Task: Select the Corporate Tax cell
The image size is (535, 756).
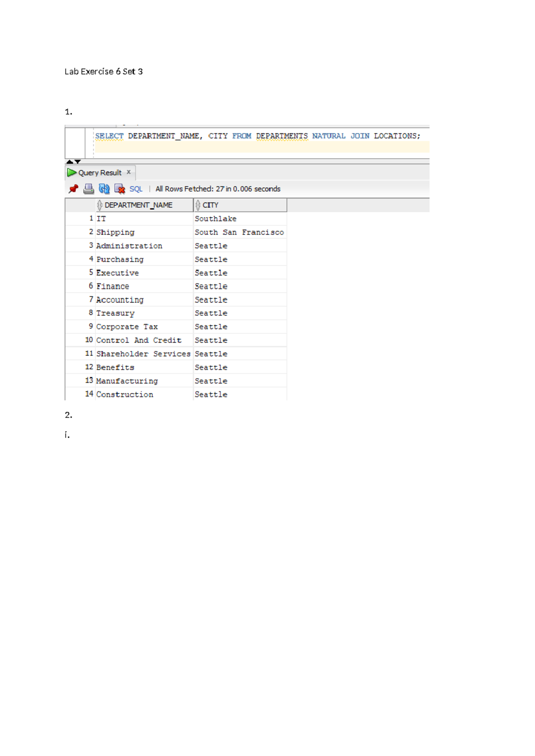Action: (x=144, y=327)
